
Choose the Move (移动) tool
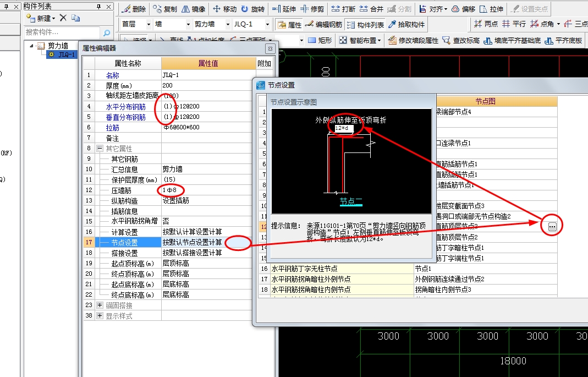(224, 9)
